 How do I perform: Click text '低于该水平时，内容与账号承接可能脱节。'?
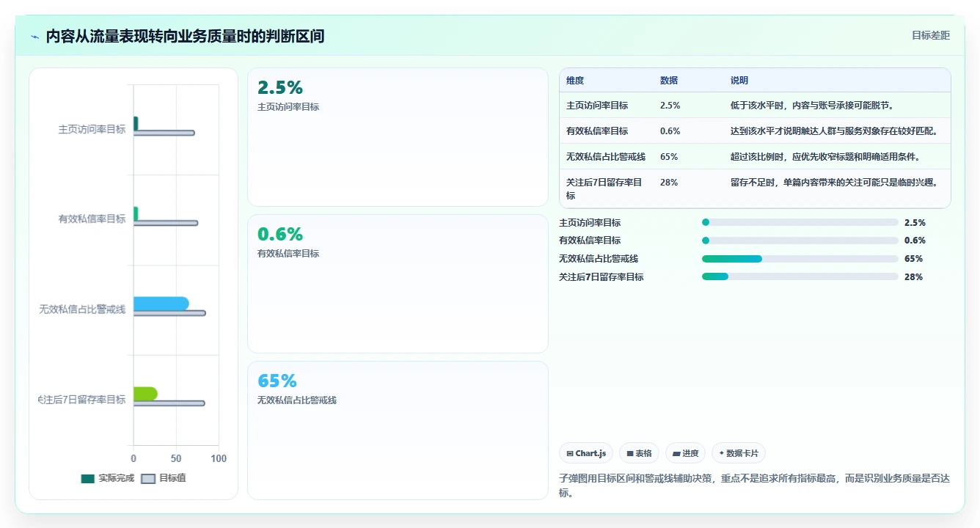(x=812, y=106)
